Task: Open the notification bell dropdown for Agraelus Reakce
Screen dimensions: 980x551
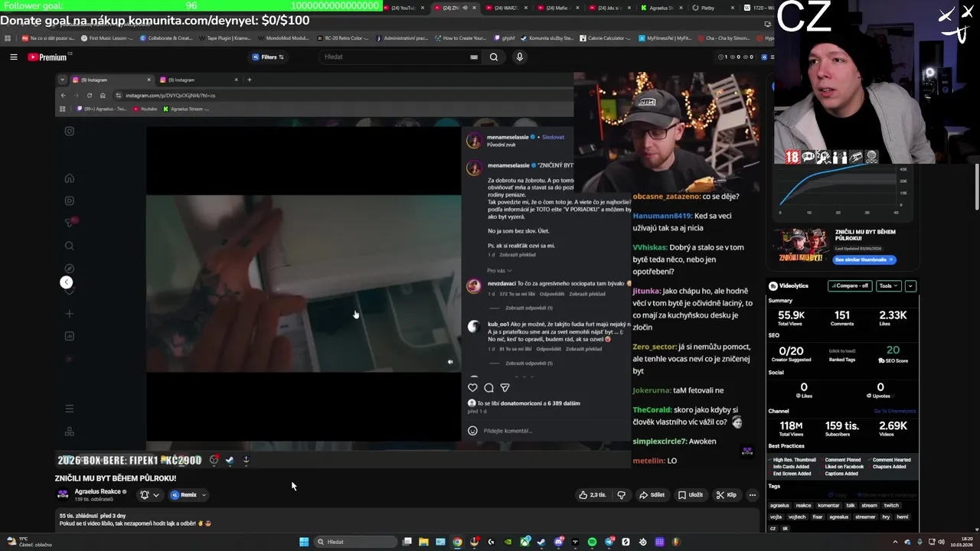Action: [x=149, y=495]
